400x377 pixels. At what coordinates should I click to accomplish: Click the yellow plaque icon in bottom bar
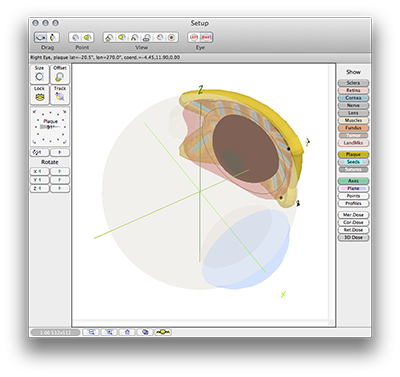pyautogui.click(x=163, y=332)
